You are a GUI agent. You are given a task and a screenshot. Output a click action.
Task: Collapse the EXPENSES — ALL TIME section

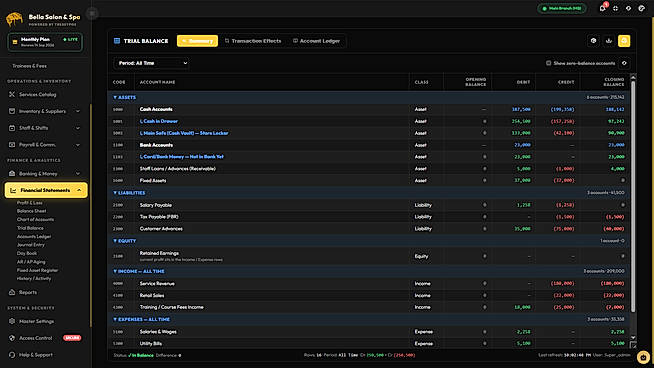click(115, 319)
